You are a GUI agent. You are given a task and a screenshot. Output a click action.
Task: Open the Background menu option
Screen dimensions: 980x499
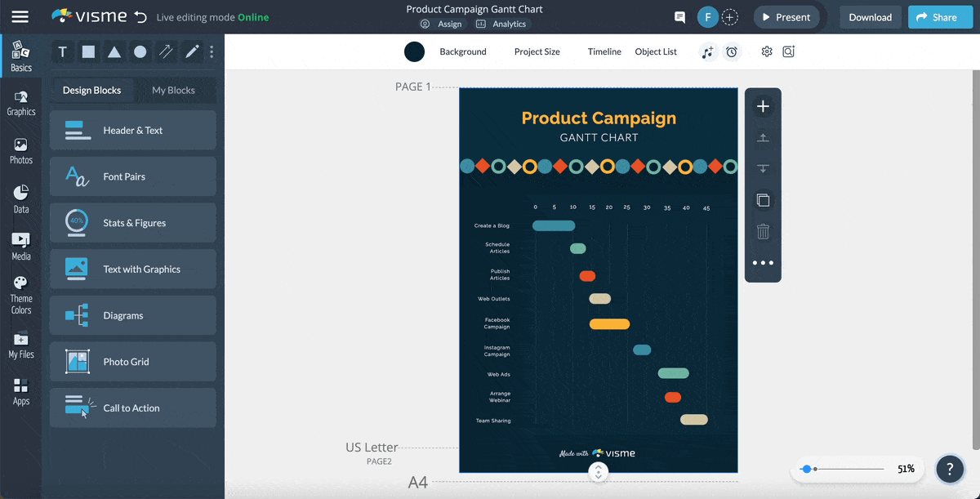tap(462, 51)
